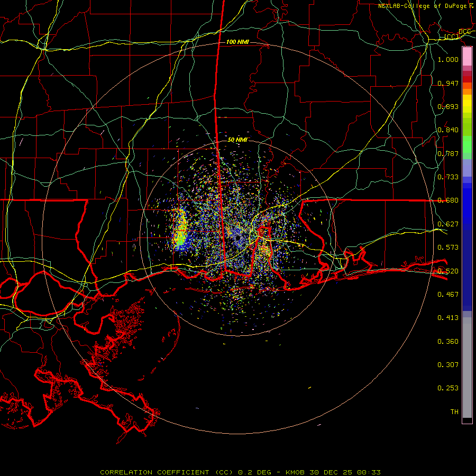Click the (CC) legend title above the color bar

point(452,37)
